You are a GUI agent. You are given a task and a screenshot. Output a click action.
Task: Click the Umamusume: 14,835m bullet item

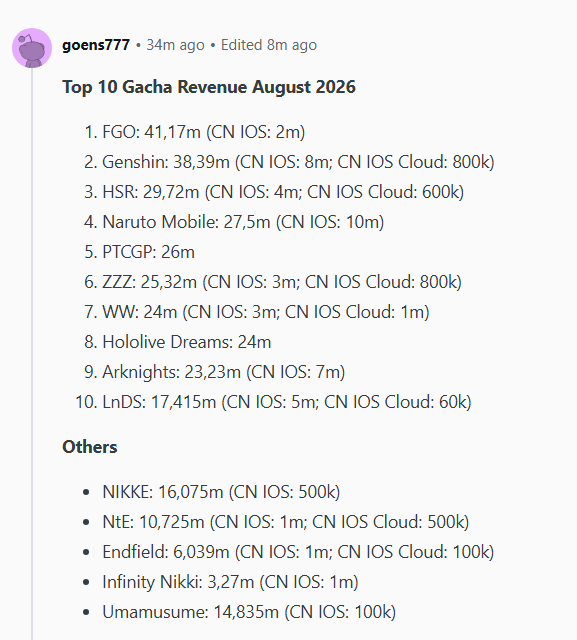(x=249, y=612)
